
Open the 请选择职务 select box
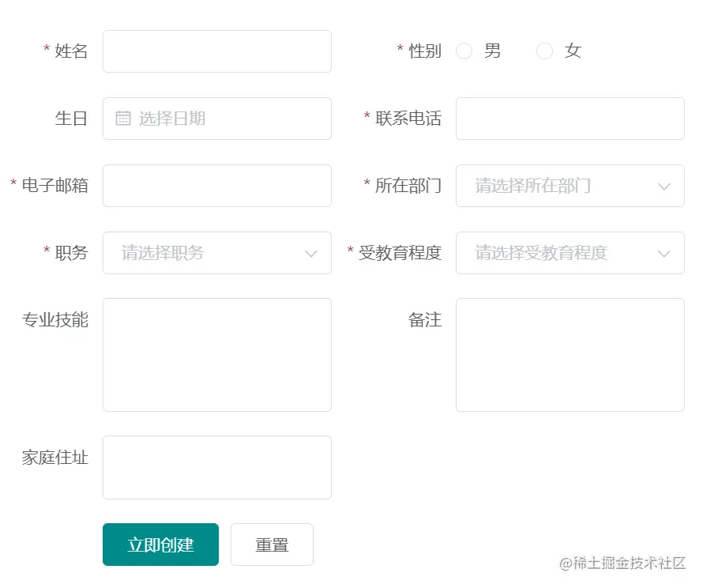[201, 253]
